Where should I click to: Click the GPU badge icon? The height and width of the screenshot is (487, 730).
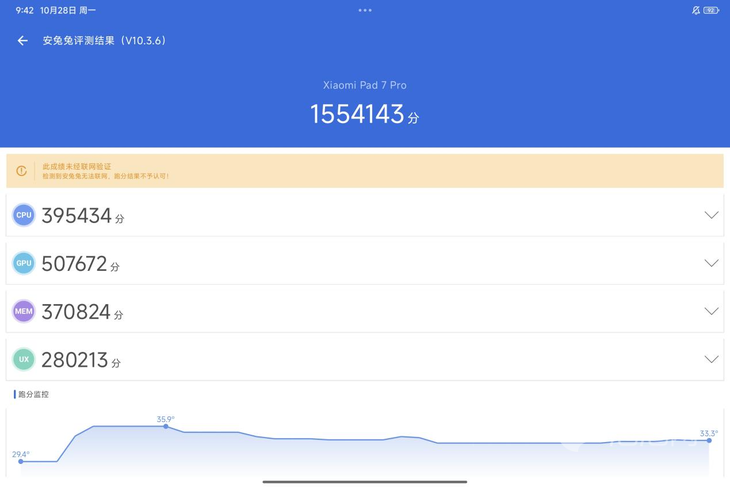(23, 263)
